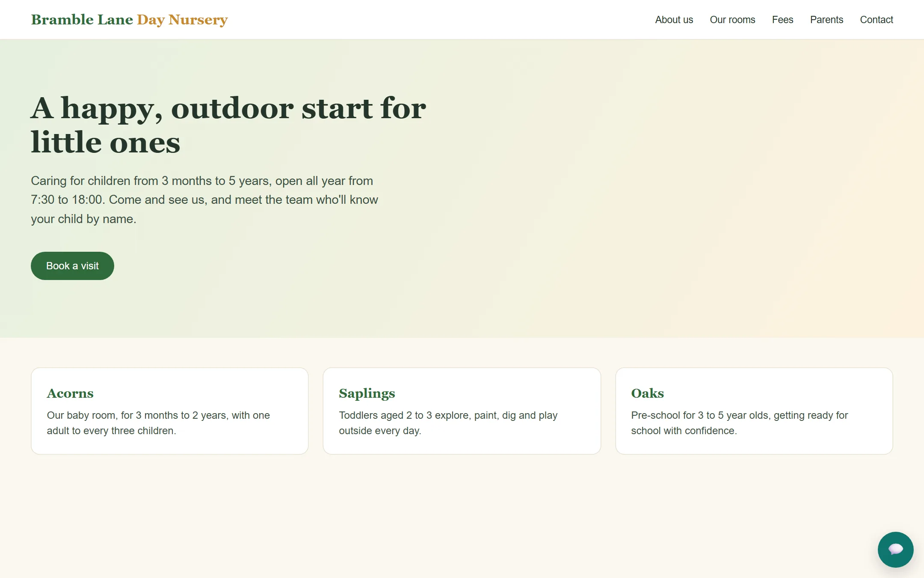Click the Acorns baby room description

pyautogui.click(x=158, y=423)
